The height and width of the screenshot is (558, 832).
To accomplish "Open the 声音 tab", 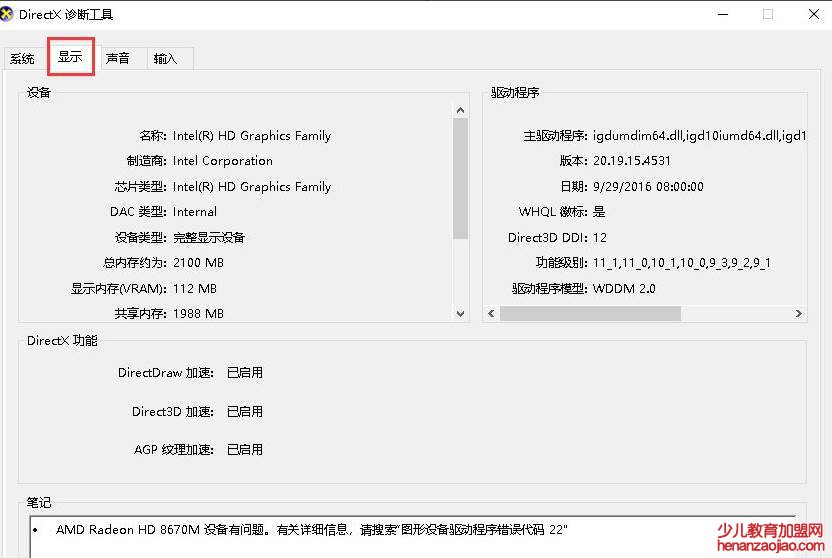I will pyautogui.click(x=118, y=58).
